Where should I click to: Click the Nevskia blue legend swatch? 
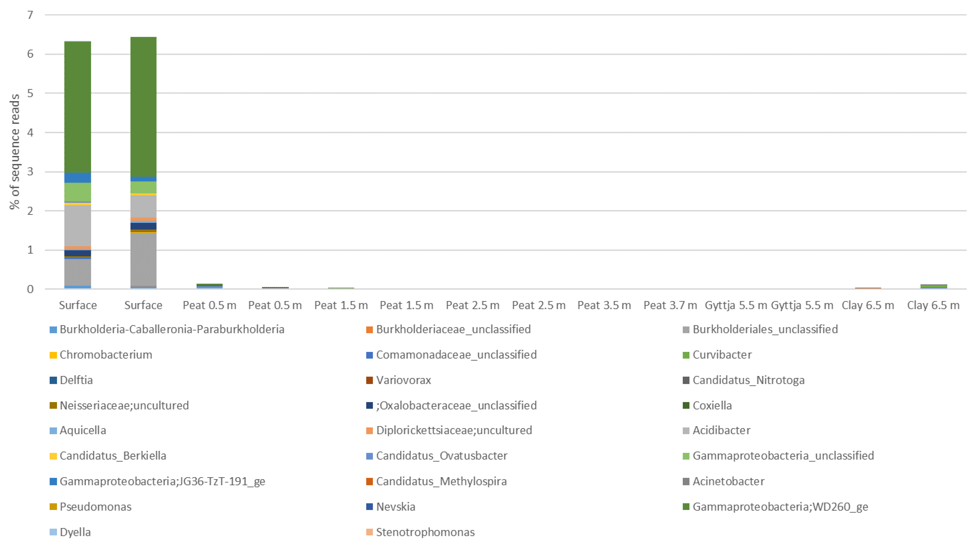click(x=369, y=507)
